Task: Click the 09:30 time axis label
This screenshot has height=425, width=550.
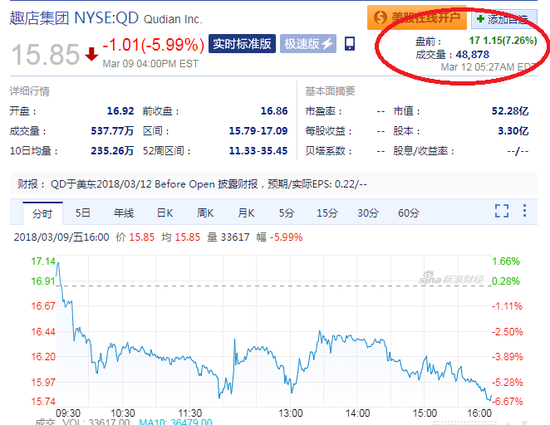Action: (x=68, y=413)
